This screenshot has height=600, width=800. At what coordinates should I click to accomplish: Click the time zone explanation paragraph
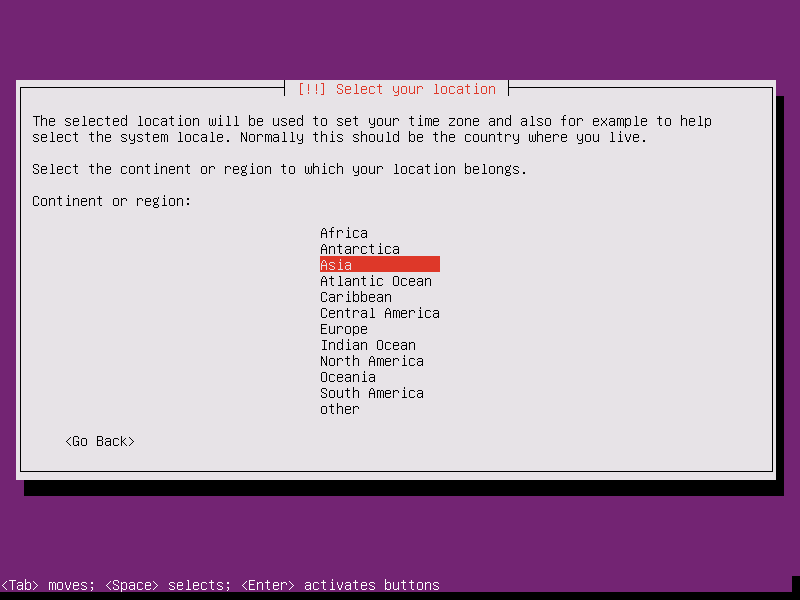[372, 129]
